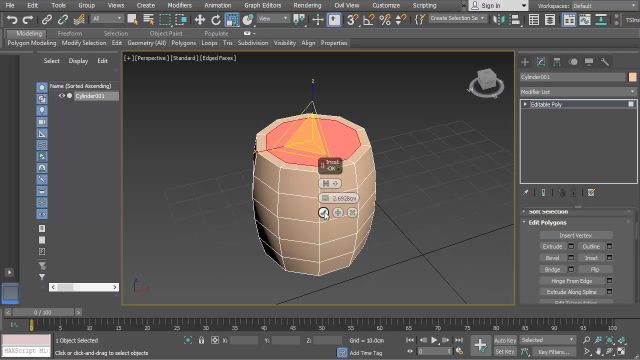640x360 pixels.
Task: Click the Cylinder001 object color swatch
Action: [632, 77]
